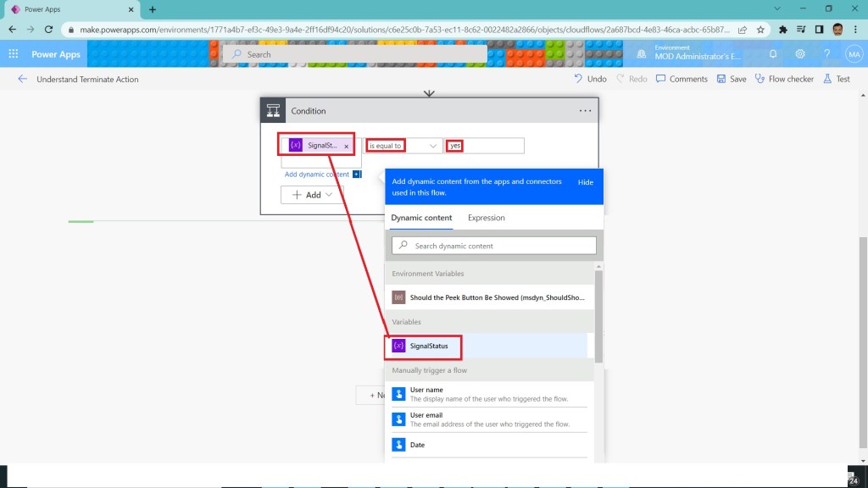Open the Condition card ellipsis menu
The height and width of the screenshot is (488, 868).
585,111
